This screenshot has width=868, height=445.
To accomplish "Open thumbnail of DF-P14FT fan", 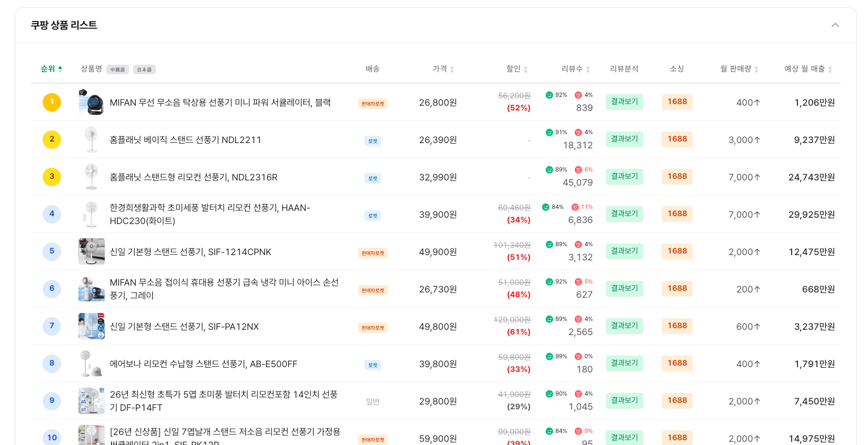I will pos(92,401).
